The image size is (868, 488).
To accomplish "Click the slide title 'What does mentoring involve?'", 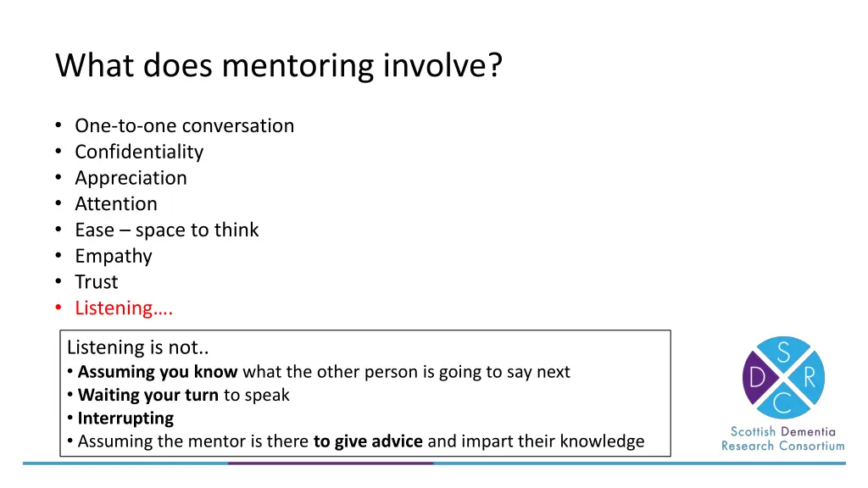I will pos(279,65).
